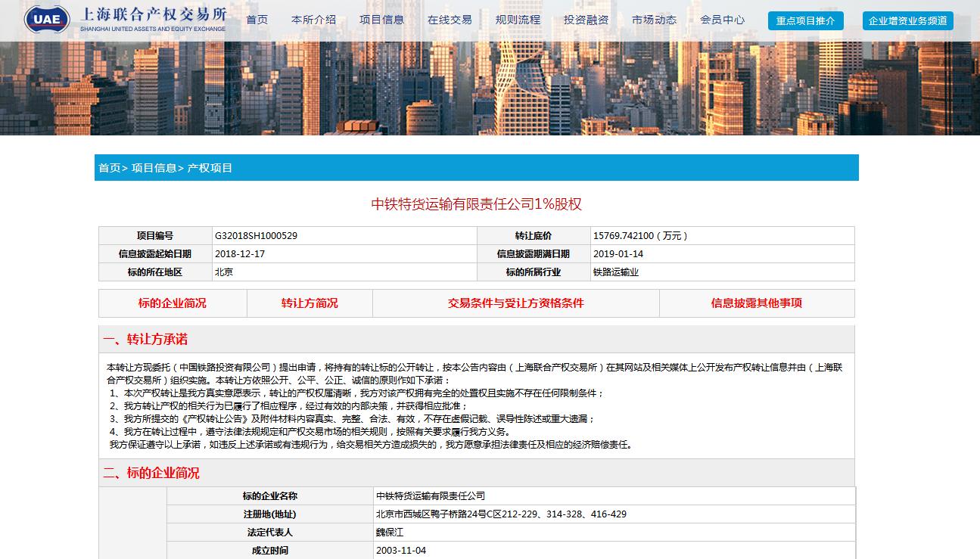The width and height of the screenshot is (980, 559).
Task: Click the title 中铁特货运输有限责任公司1%股权
Action: pyautogui.click(x=477, y=204)
